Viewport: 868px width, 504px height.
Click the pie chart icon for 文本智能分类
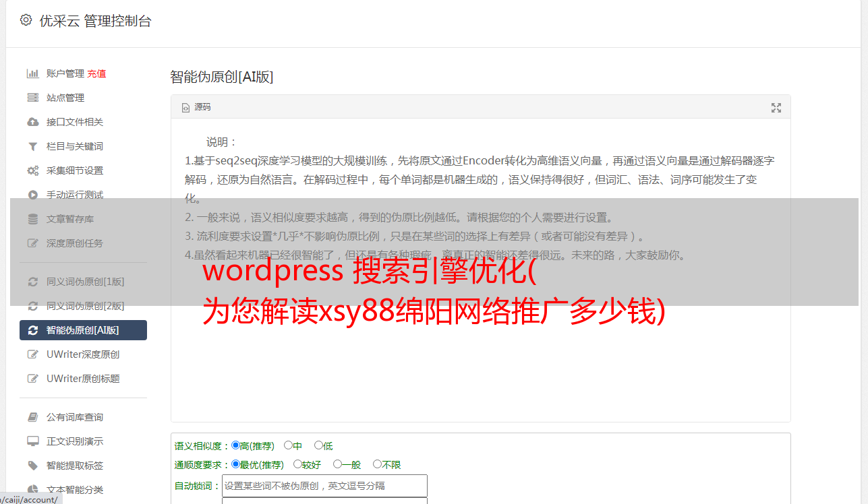pos(32,490)
